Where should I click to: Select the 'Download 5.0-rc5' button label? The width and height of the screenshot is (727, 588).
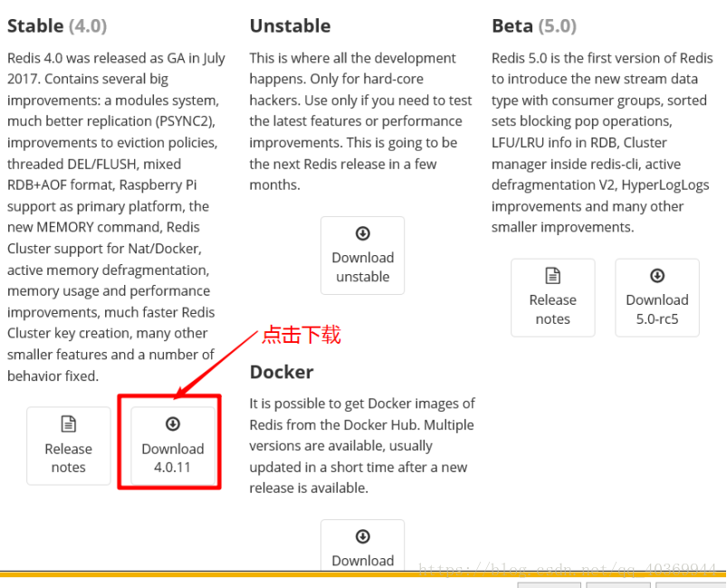(x=657, y=309)
